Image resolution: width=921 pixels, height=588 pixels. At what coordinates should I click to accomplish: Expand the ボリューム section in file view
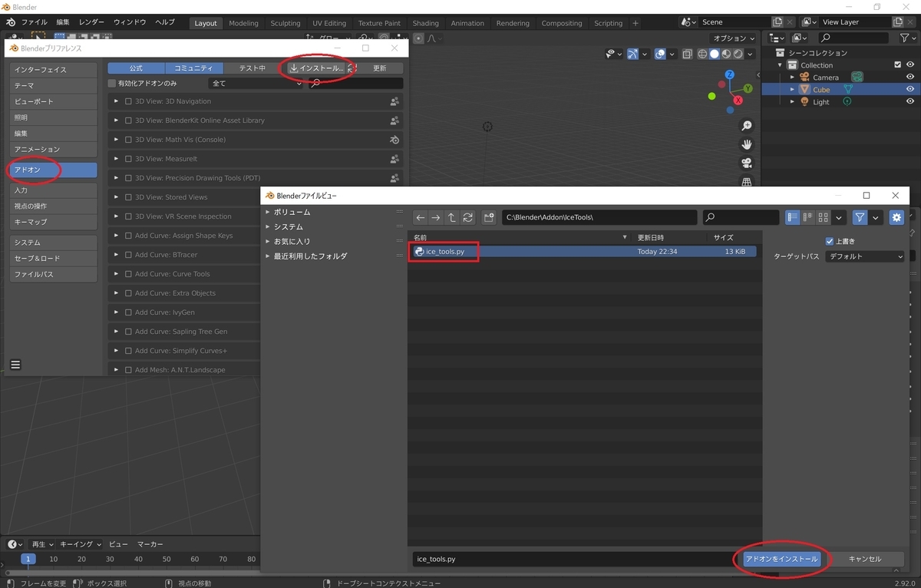[x=268, y=212]
